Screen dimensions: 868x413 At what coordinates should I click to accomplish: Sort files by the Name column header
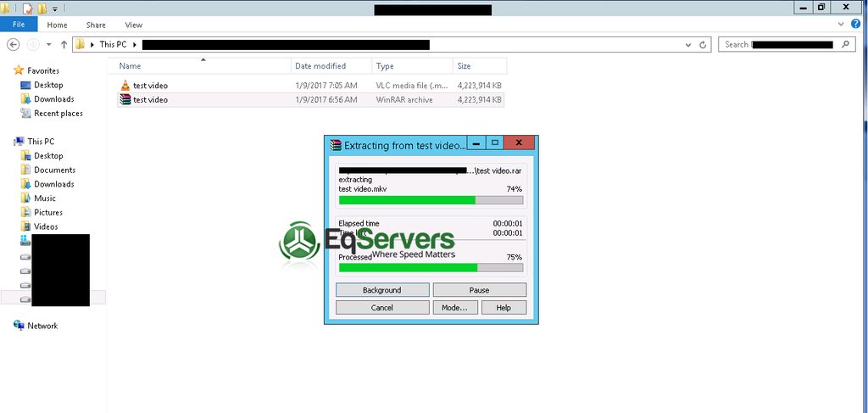(198, 66)
